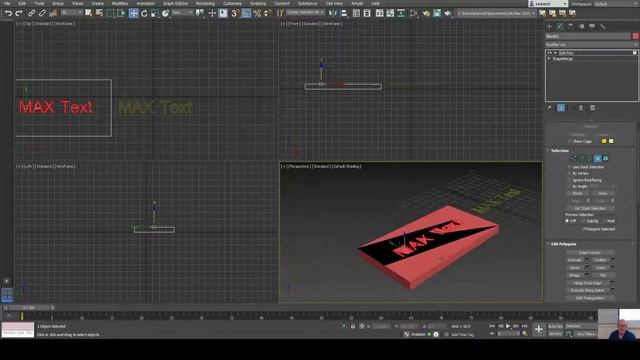Screen dimensions: 640x360
Task: Enable the By Angle checkbox
Action: [570, 187]
